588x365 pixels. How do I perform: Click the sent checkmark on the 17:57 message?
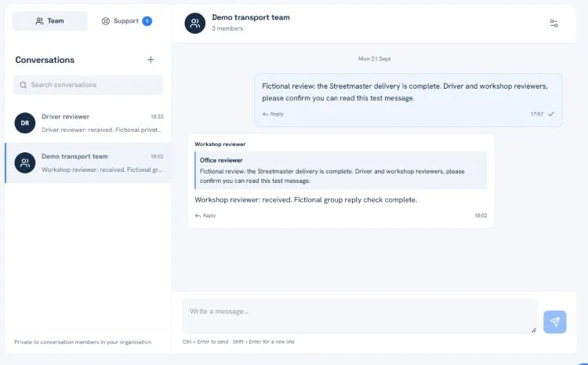pos(551,114)
